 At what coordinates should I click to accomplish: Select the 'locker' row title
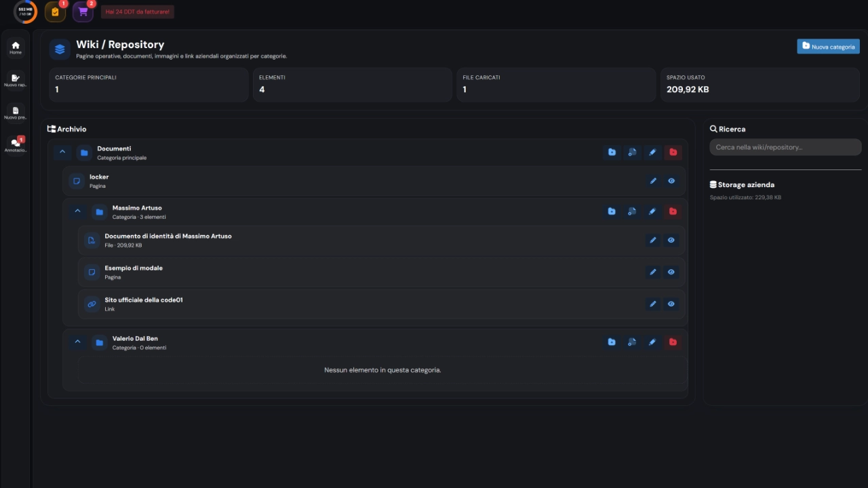tap(99, 177)
